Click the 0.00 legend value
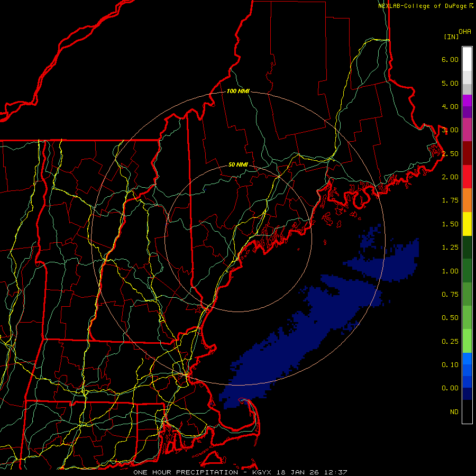 point(450,388)
